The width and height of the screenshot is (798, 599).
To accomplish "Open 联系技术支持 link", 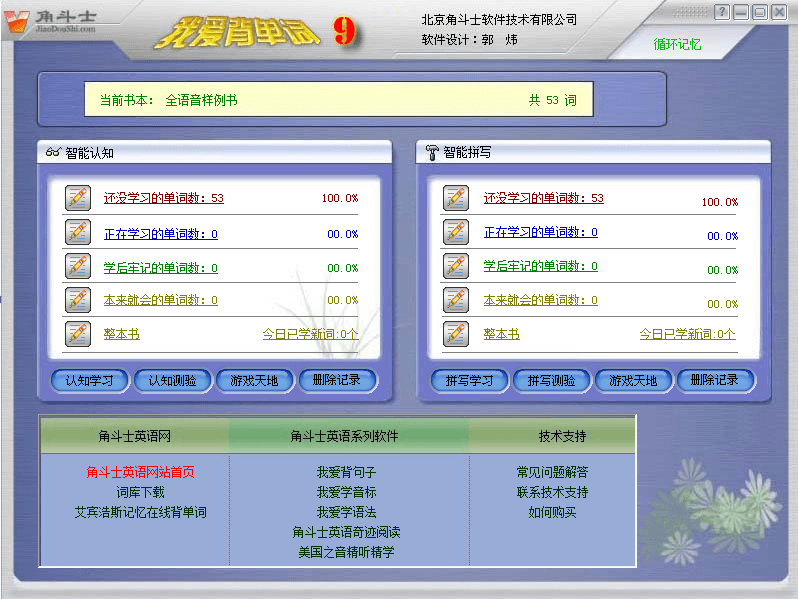I will pos(552,492).
